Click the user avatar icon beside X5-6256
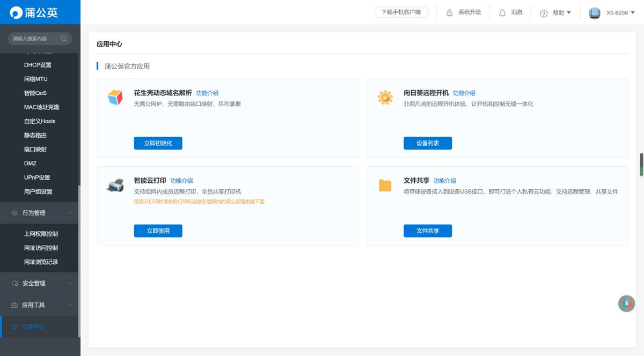The height and width of the screenshot is (356, 644). [x=594, y=13]
